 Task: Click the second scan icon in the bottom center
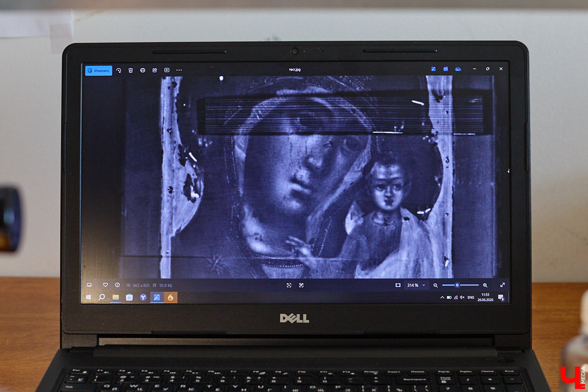(x=301, y=285)
